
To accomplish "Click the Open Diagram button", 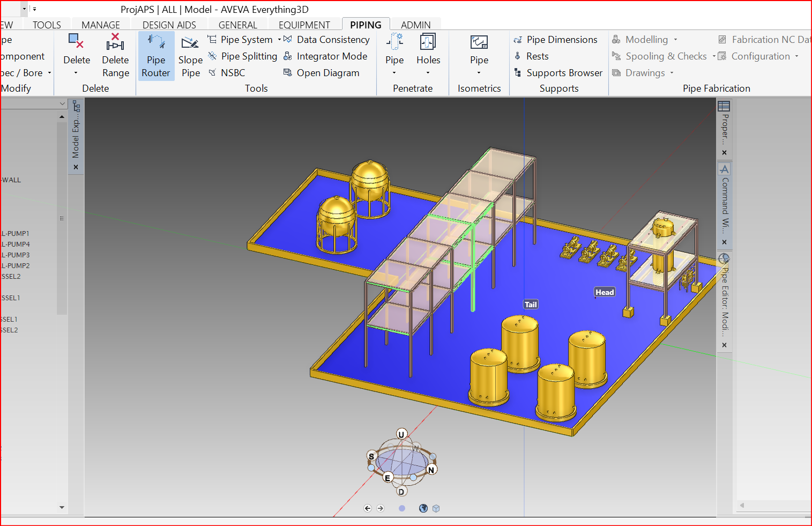I will [322, 73].
